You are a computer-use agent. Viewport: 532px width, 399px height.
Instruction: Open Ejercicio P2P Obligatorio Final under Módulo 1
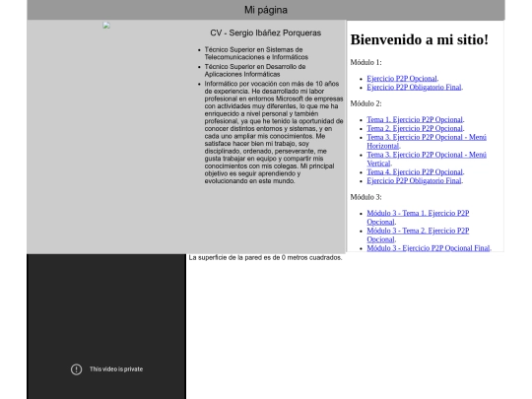(414, 88)
